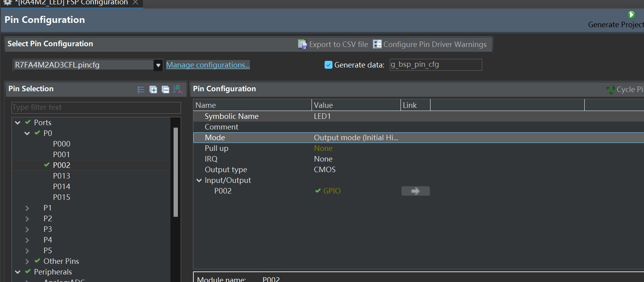Click the Type filter text box
Viewport: 644px width, 282px height.
[x=96, y=107]
